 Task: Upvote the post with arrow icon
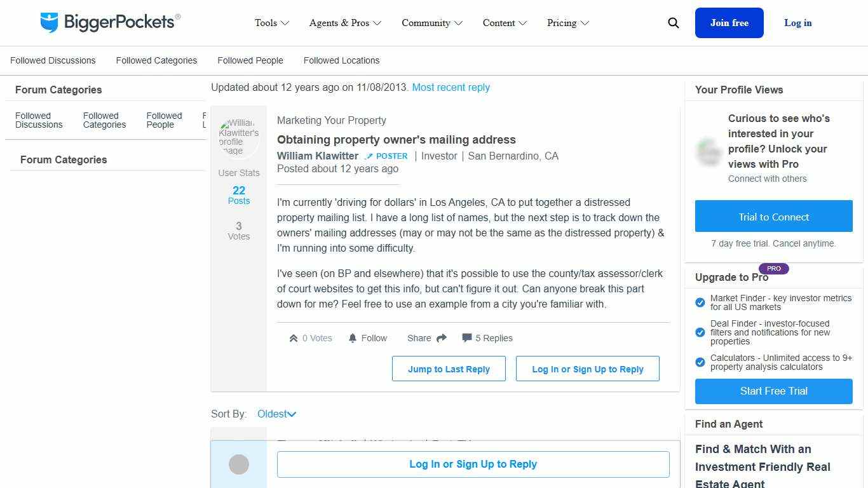click(x=294, y=339)
